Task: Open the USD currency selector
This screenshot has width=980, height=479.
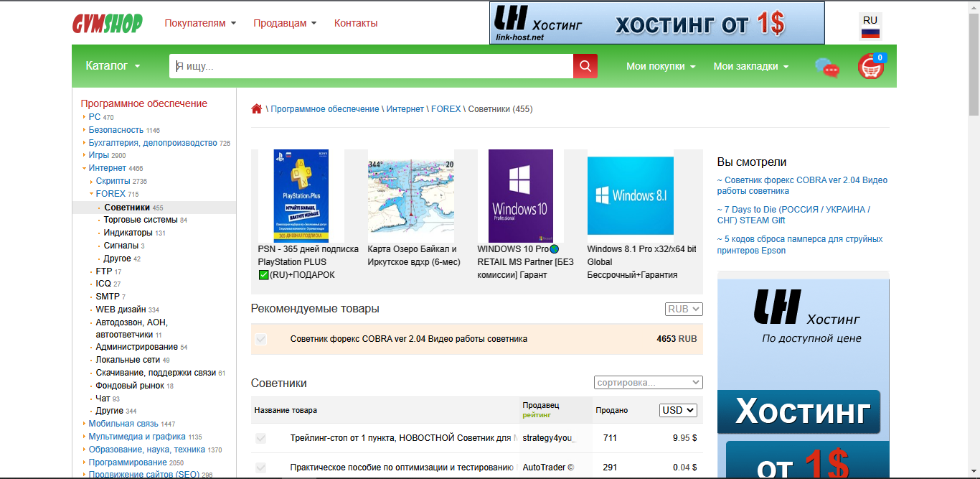Action: tap(678, 410)
